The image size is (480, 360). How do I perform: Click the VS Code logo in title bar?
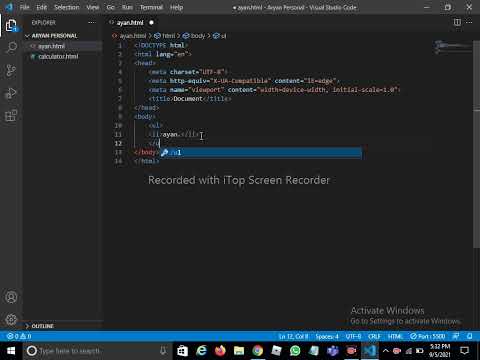click(x=9, y=7)
